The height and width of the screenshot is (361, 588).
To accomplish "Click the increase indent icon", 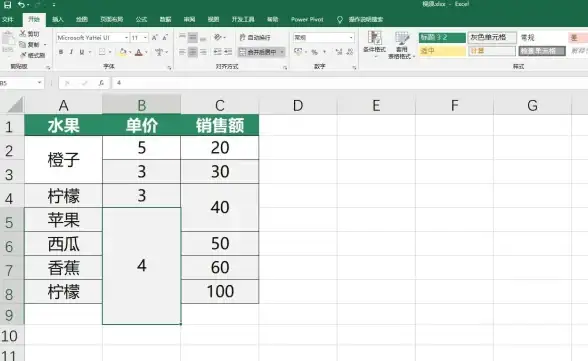I will (x=228, y=52).
